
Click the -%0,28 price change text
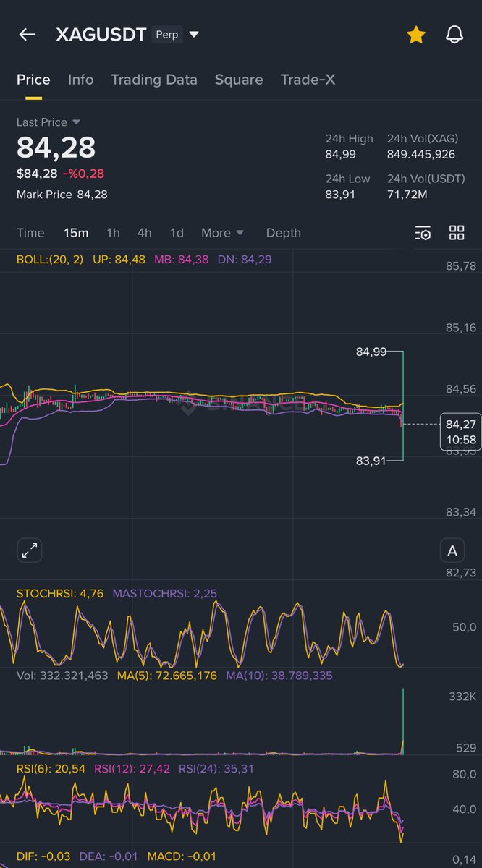[83, 174]
